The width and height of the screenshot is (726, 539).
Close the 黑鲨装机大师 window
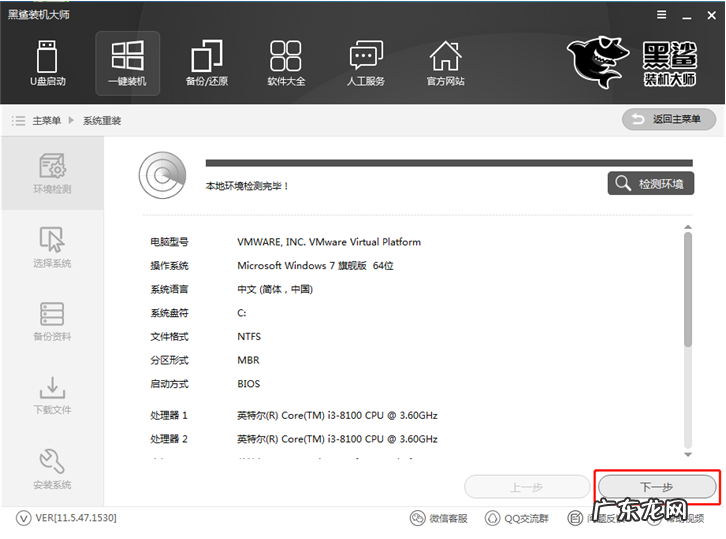(712, 15)
